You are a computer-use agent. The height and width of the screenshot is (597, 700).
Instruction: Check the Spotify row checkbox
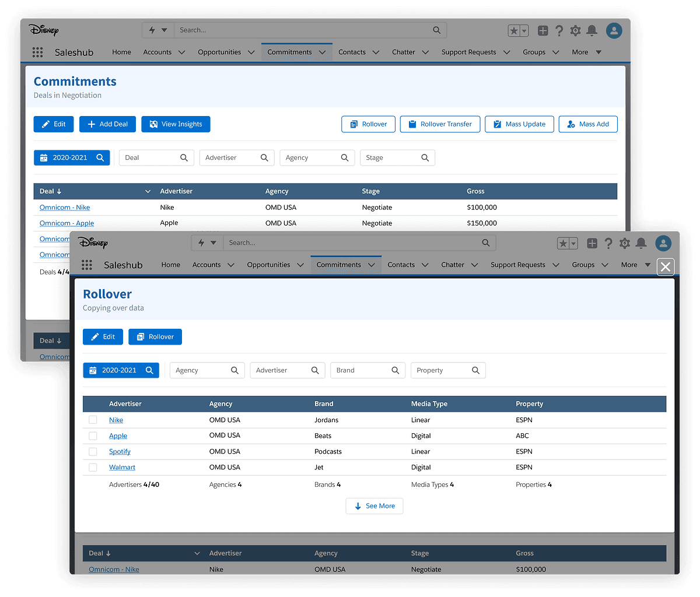(93, 451)
